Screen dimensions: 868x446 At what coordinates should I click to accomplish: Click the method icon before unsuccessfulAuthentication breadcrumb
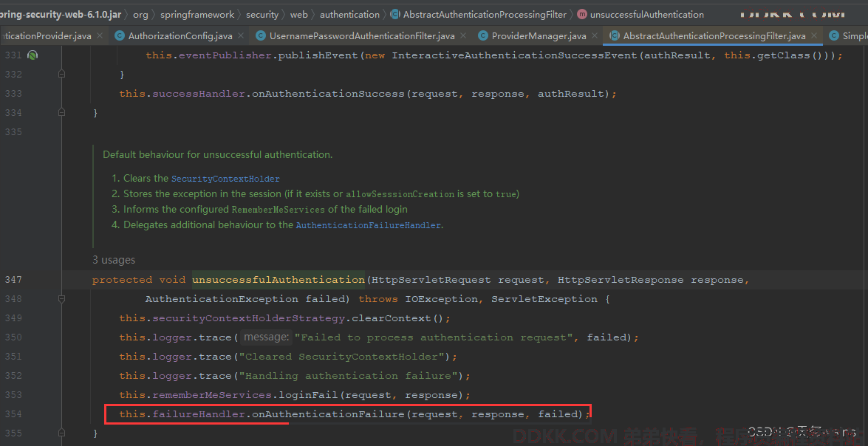(581, 14)
